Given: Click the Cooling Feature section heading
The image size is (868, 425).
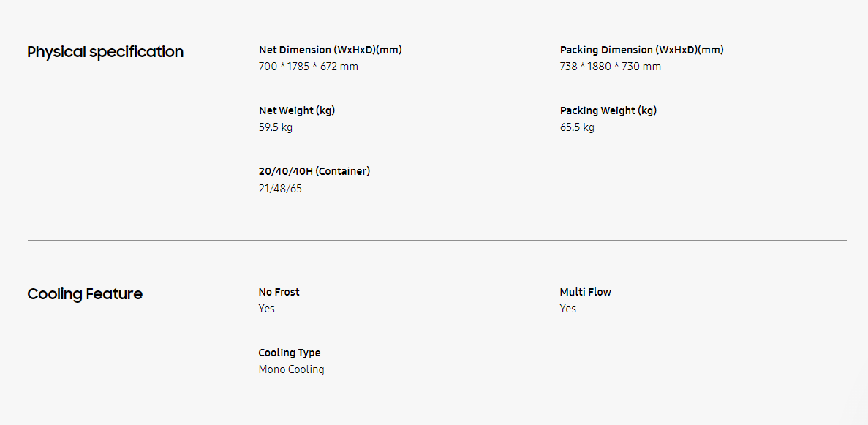Looking at the screenshot, I should [85, 294].
